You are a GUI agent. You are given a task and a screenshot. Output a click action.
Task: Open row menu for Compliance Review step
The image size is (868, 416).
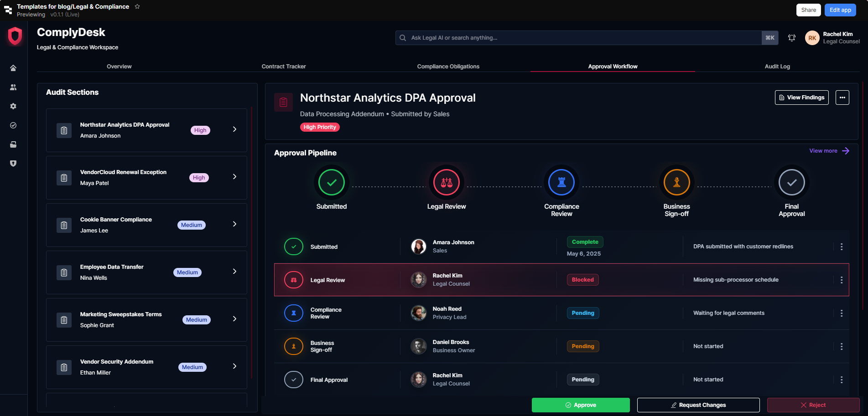tap(842, 313)
